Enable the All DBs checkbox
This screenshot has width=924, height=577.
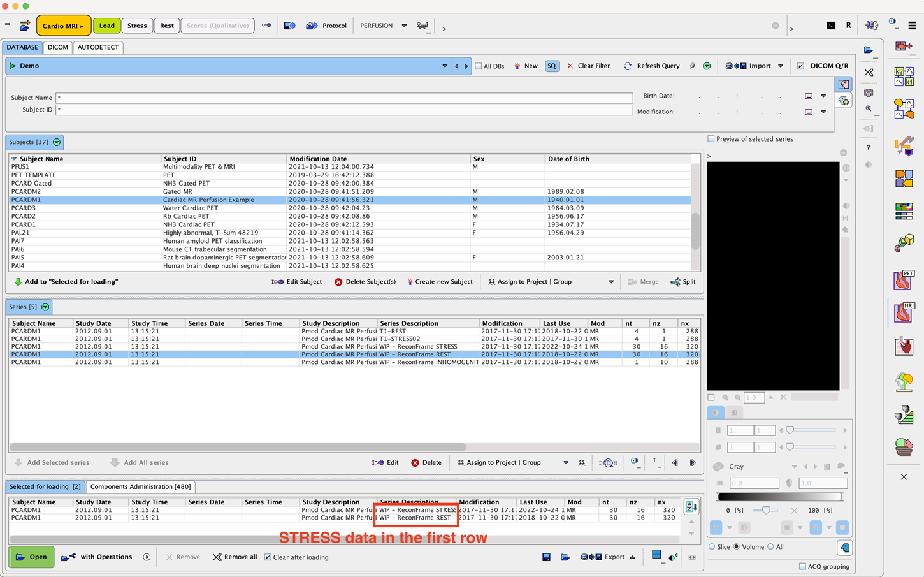click(x=479, y=66)
